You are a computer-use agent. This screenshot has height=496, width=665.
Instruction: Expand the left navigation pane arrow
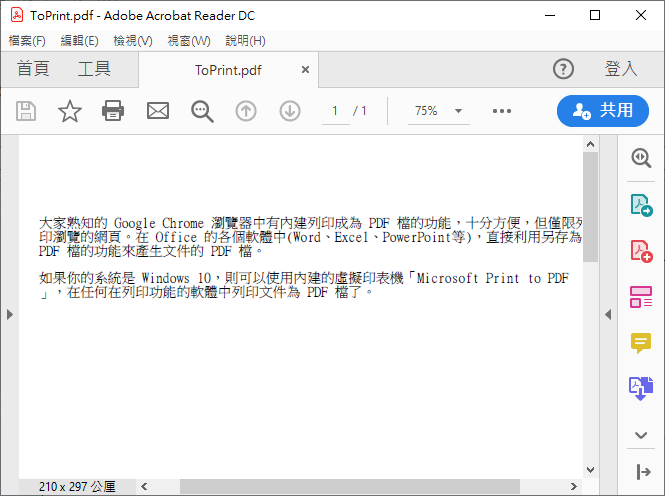(x=10, y=315)
